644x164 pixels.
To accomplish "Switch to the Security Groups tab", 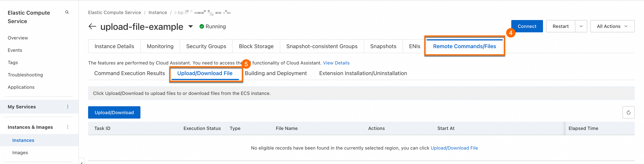I will 206,46.
